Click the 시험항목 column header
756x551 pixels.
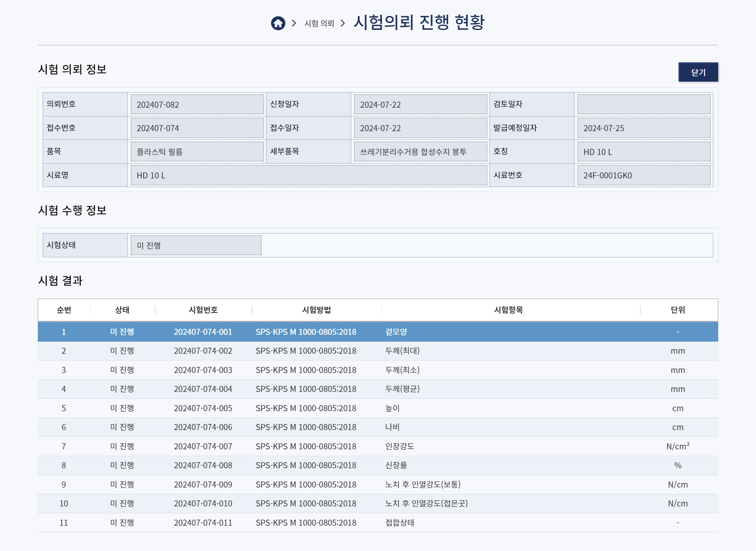(x=508, y=310)
